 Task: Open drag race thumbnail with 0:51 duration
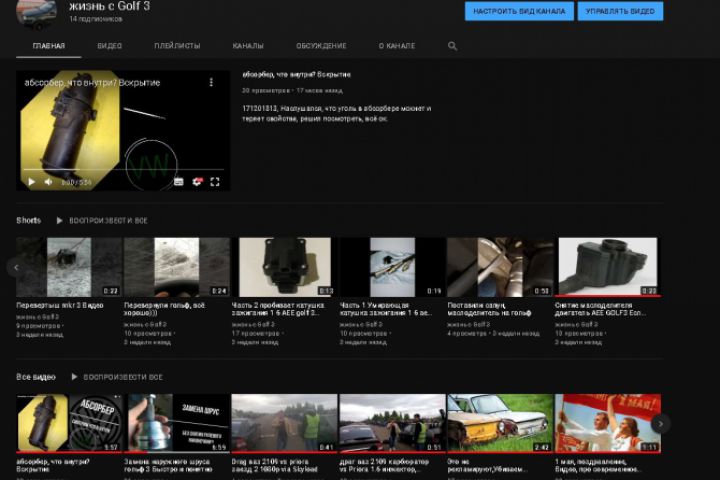(x=393, y=424)
